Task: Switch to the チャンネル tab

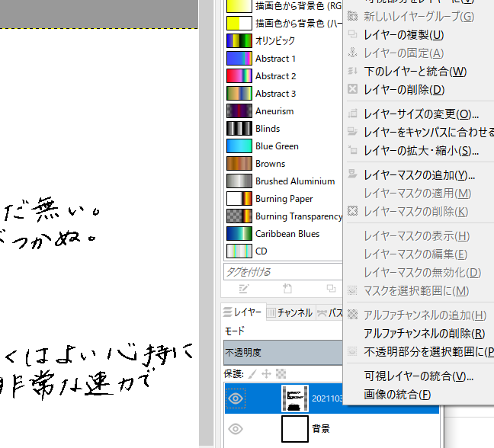Action: [290, 313]
